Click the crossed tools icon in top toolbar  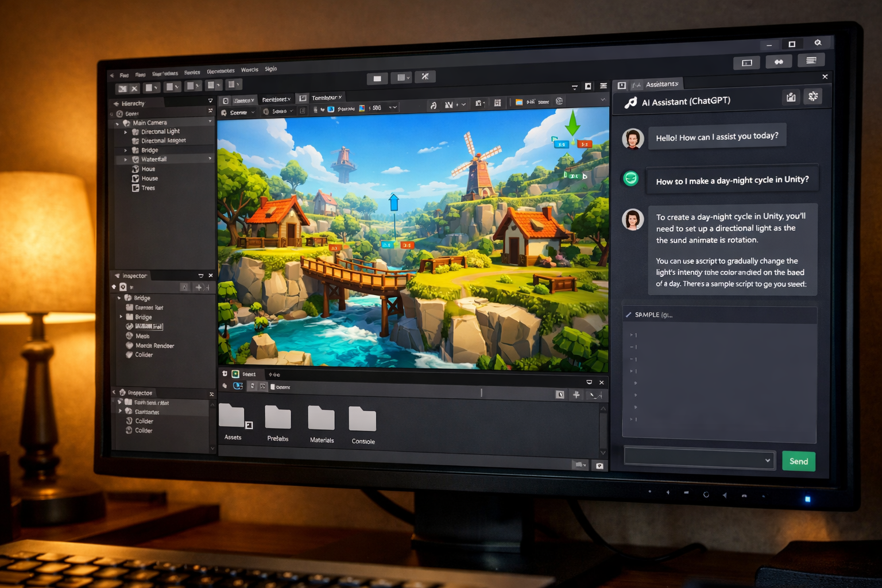[x=425, y=76]
